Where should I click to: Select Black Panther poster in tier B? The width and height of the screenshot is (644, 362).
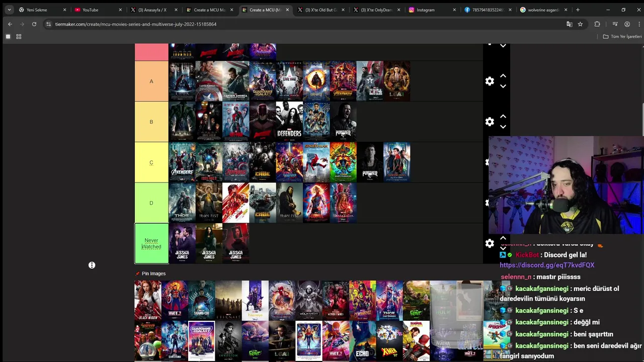[316, 122]
